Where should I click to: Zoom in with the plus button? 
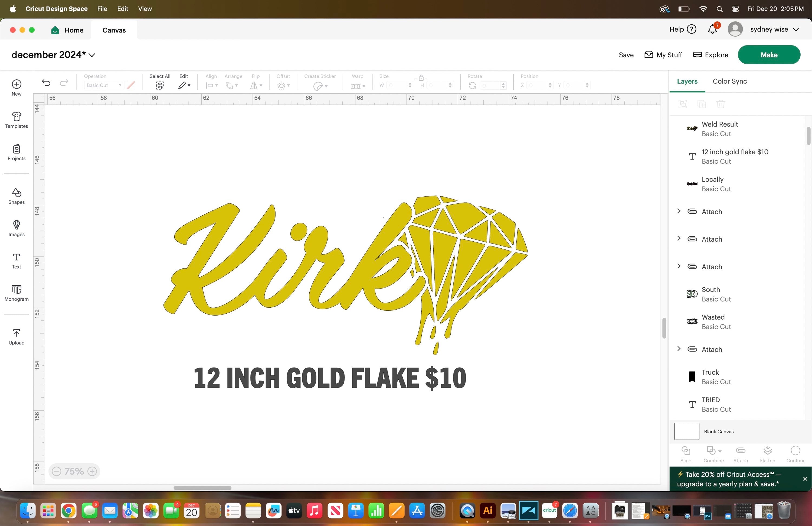click(x=92, y=471)
